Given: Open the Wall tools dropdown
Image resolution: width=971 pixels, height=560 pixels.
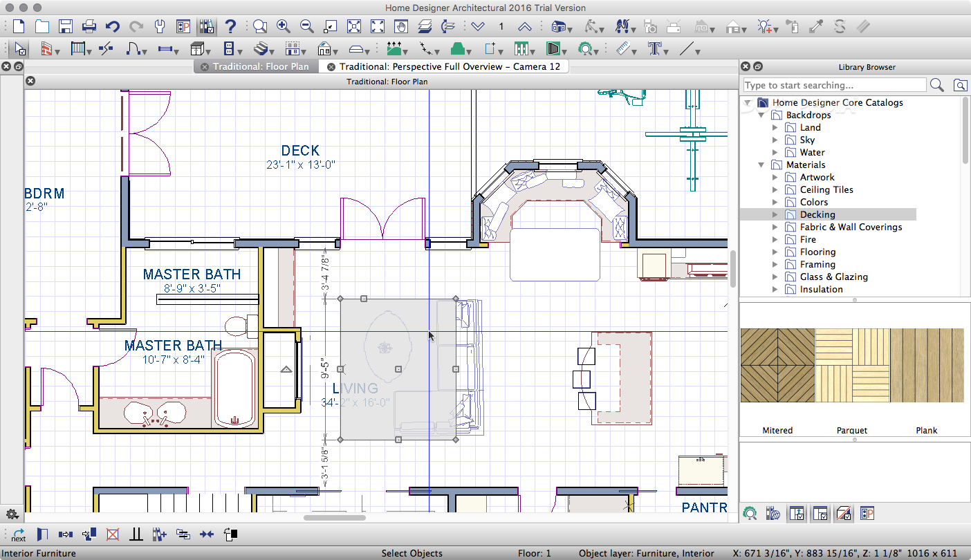Looking at the screenshot, I should pyautogui.click(x=49, y=49).
